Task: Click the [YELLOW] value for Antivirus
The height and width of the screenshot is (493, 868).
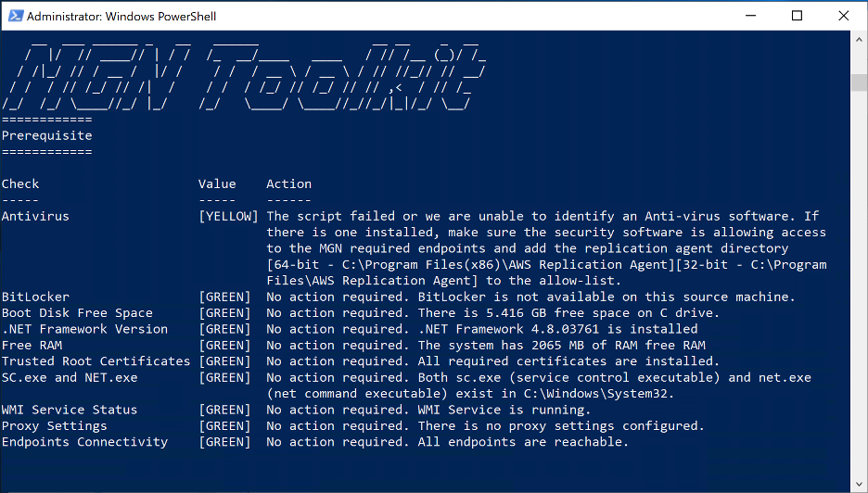Action: pyautogui.click(x=228, y=216)
